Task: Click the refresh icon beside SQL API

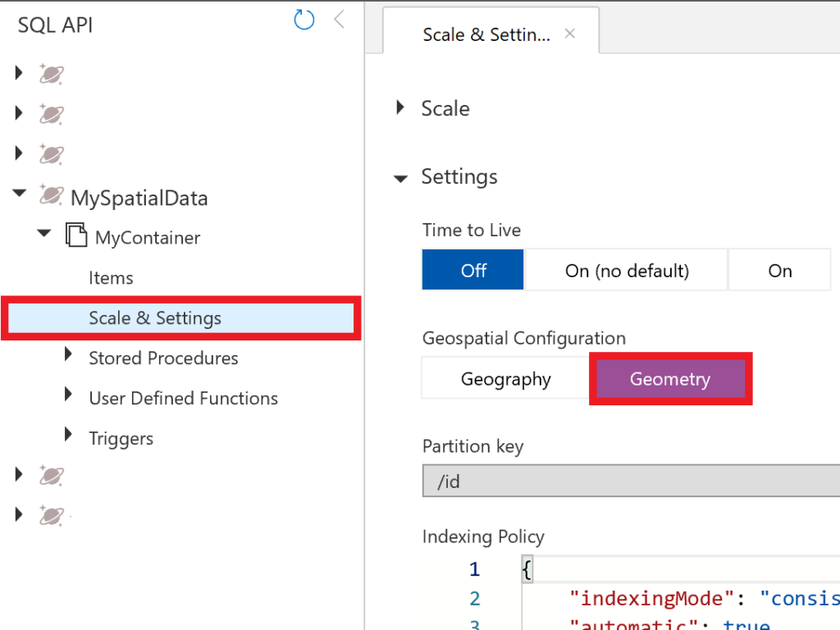Action: [304, 21]
